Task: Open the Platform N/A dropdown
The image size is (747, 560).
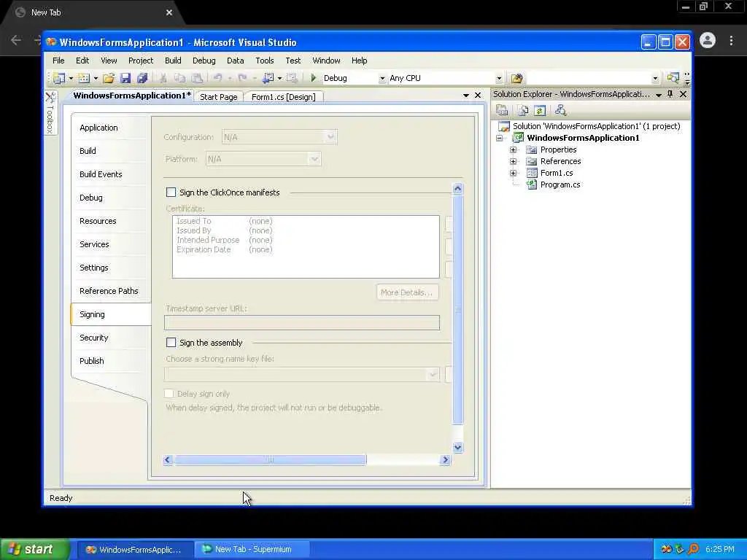Action: tap(314, 159)
